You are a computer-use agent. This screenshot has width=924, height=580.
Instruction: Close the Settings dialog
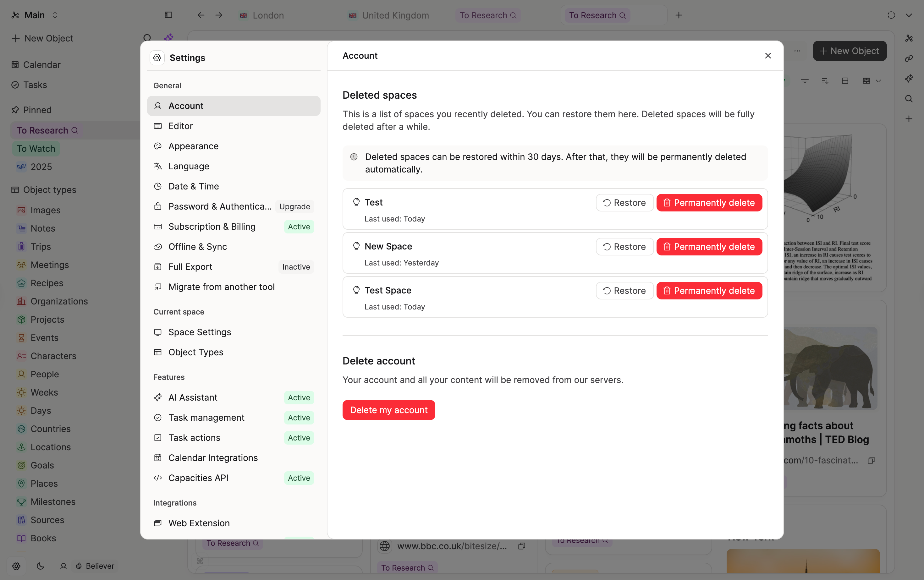pos(768,56)
